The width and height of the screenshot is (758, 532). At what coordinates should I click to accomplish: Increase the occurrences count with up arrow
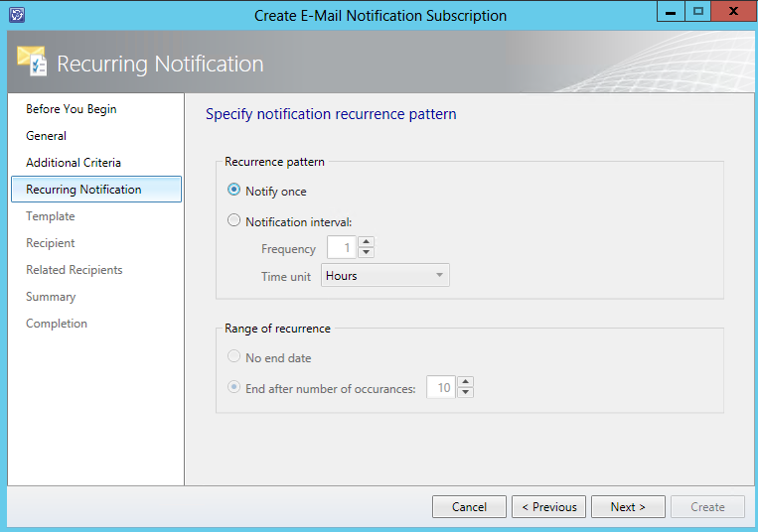coord(465,381)
